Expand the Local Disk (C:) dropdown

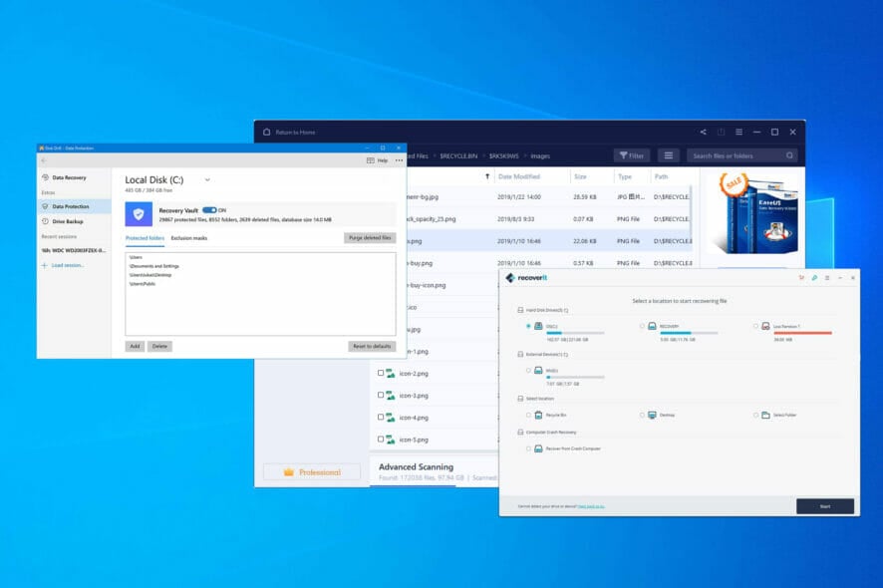click(207, 179)
